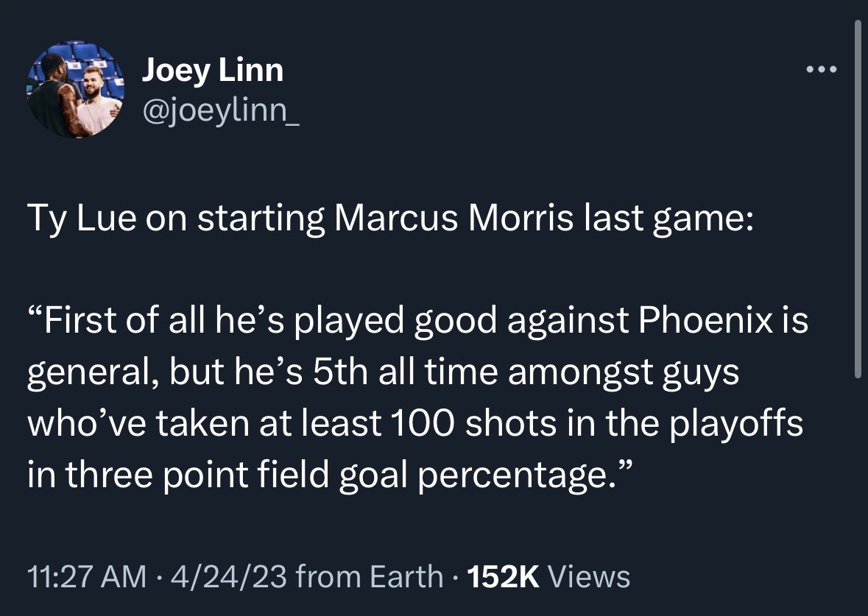The image size is (868, 616).
Task: Open Joey Linn's profile picture
Action: [x=76, y=89]
